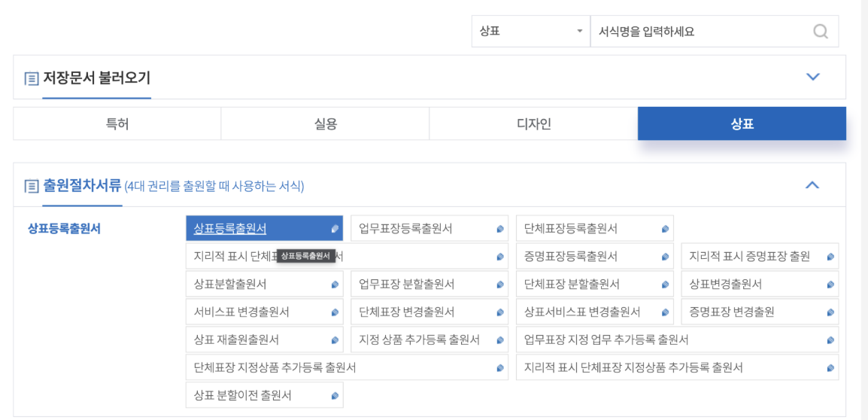The height and width of the screenshot is (420, 868).
Task: Click the blue 상표등록출원서 category label on left
Action: pos(64,228)
